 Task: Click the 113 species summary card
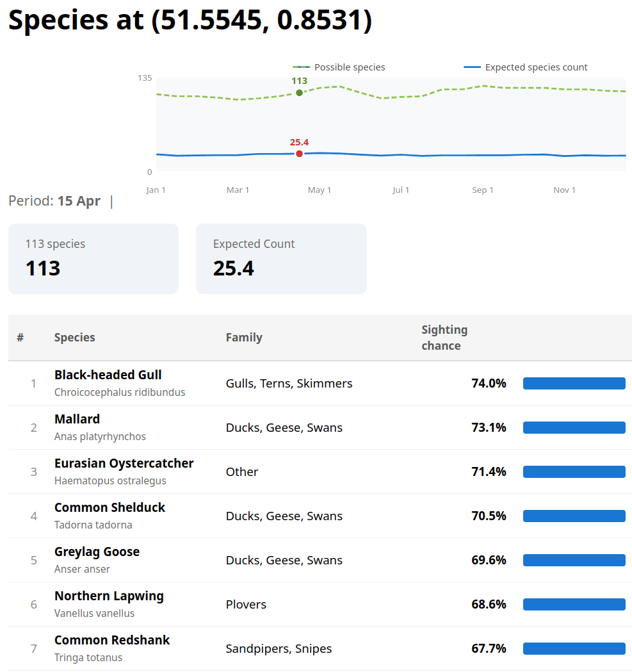93,259
